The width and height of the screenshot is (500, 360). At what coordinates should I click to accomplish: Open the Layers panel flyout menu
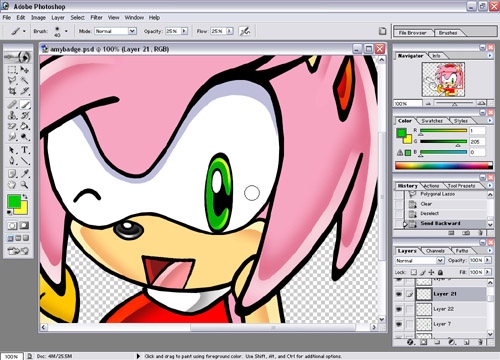pos(490,250)
